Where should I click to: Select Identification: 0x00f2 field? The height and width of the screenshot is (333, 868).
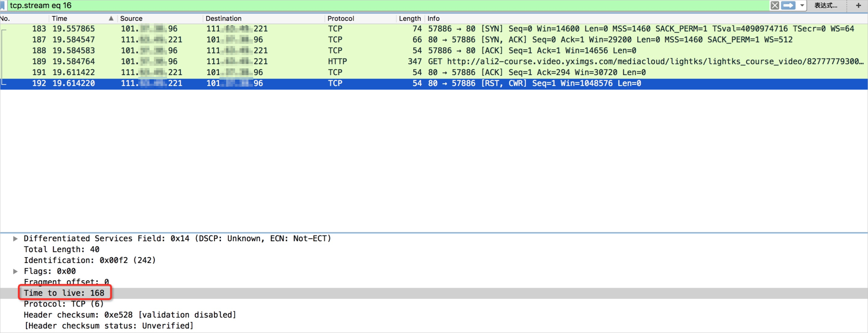coord(90,260)
